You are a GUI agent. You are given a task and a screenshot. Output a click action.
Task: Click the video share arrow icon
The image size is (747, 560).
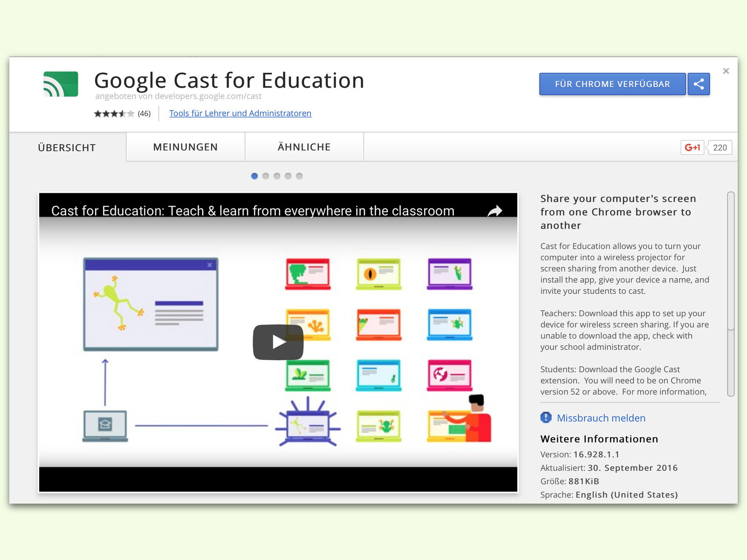click(495, 211)
